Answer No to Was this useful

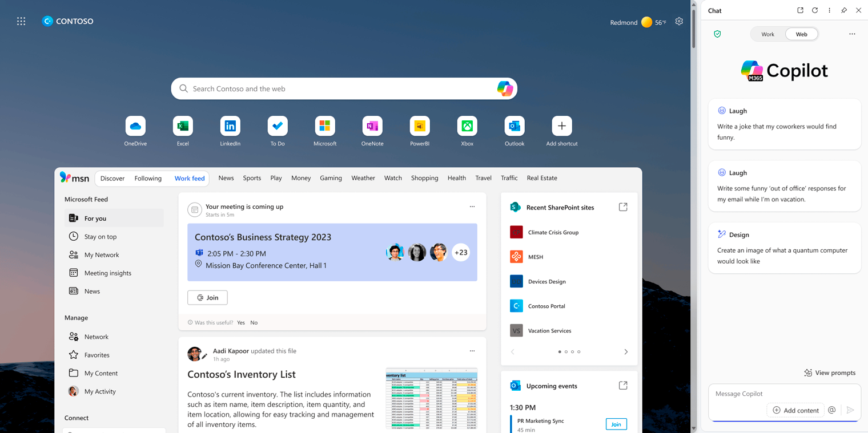[254, 323]
